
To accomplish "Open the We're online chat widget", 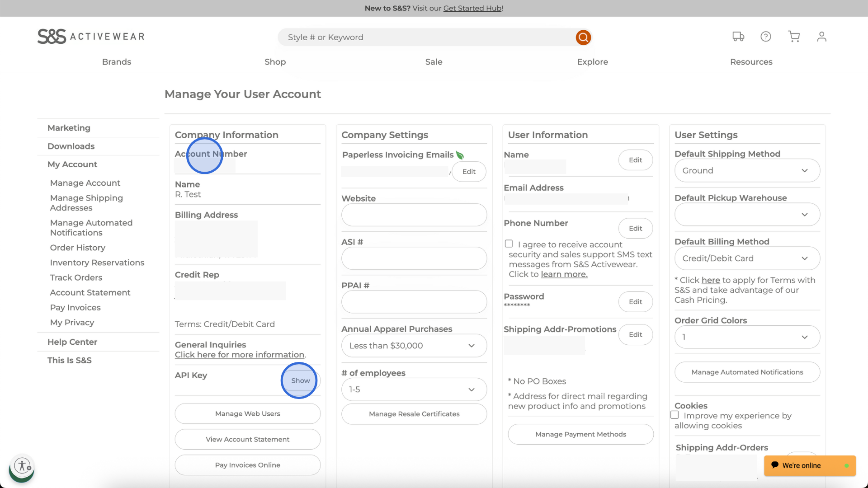I will pos(810,465).
